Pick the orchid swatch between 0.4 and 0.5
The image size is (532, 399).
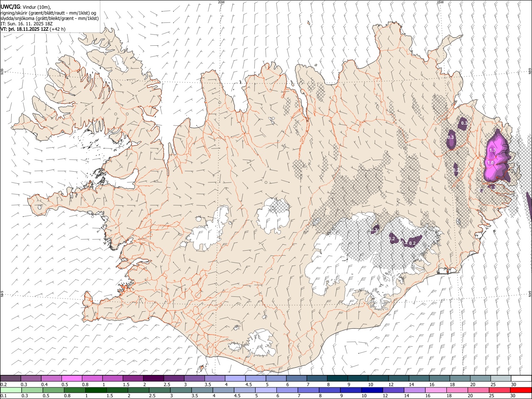tap(51, 378)
